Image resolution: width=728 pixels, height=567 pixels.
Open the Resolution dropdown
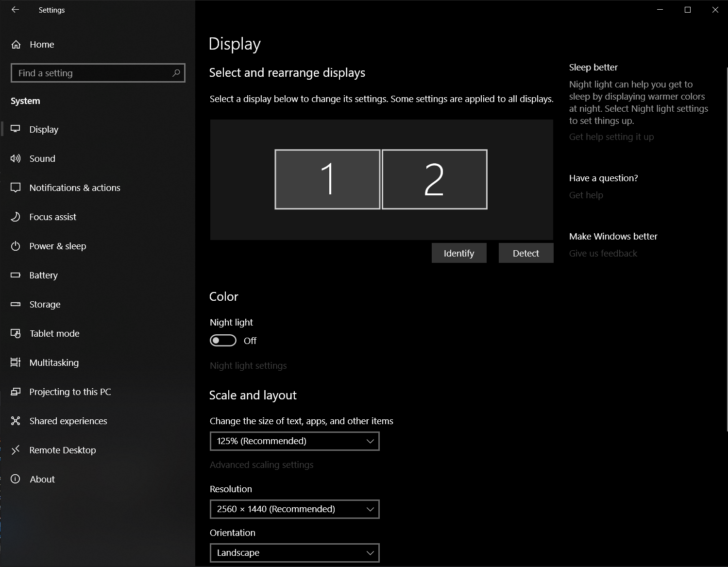[x=295, y=509]
